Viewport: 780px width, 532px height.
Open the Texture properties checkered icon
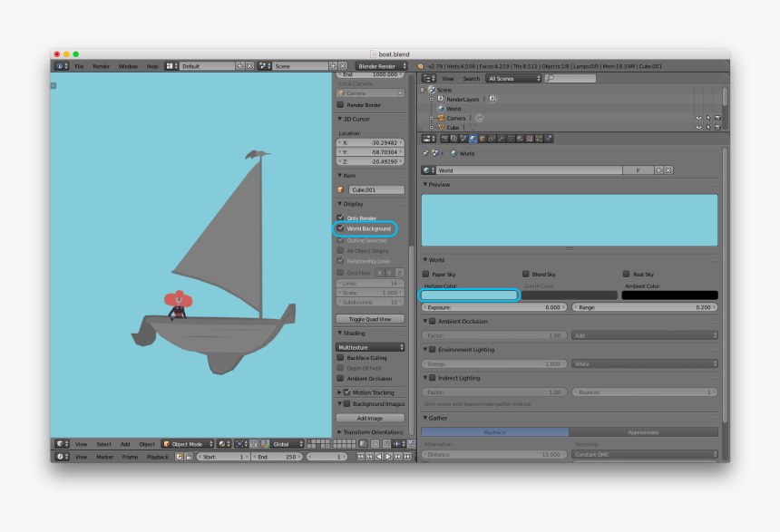coord(529,139)
